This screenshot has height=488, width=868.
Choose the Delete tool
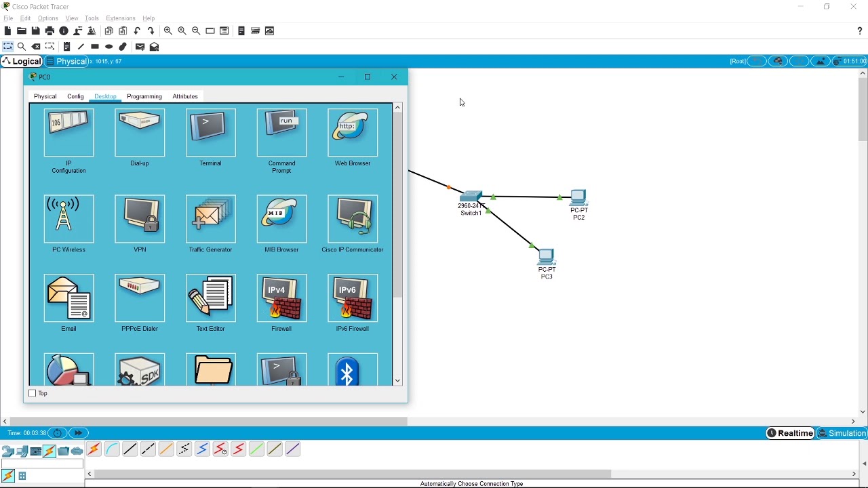36,47
